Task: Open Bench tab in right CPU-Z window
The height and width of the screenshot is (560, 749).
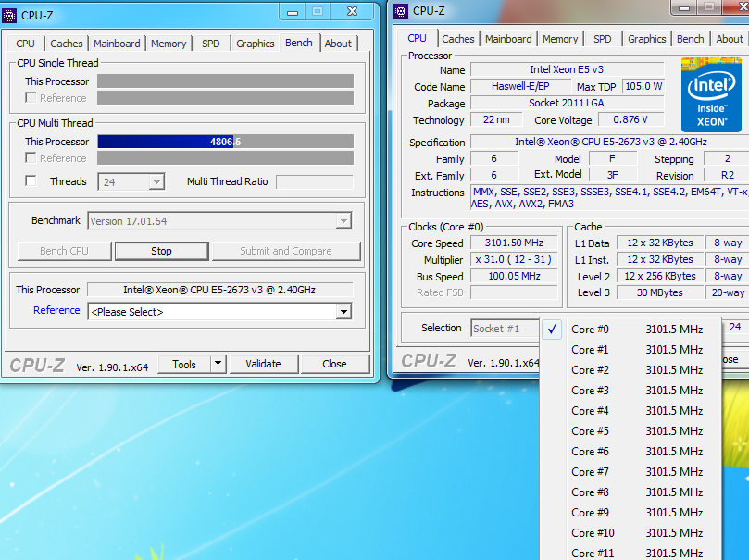Action: click(x=691, y=39)
